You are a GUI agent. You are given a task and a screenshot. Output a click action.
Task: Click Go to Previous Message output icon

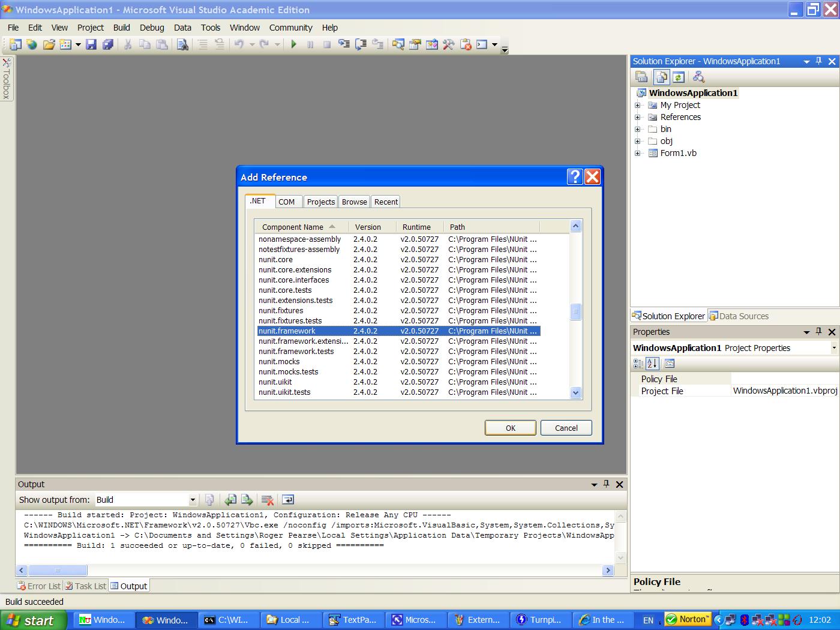[230, 500]
